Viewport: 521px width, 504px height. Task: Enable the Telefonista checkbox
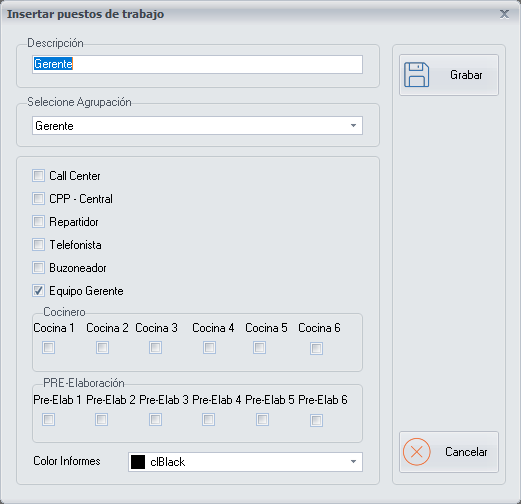[38, 244]
